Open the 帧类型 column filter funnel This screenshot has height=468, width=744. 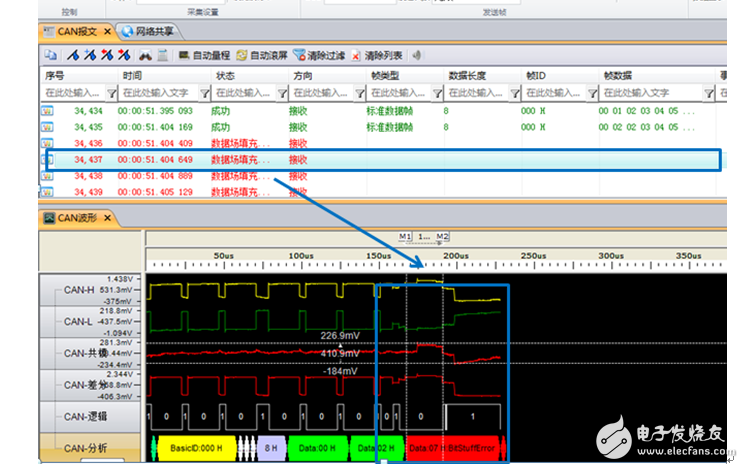pos(437,93)
